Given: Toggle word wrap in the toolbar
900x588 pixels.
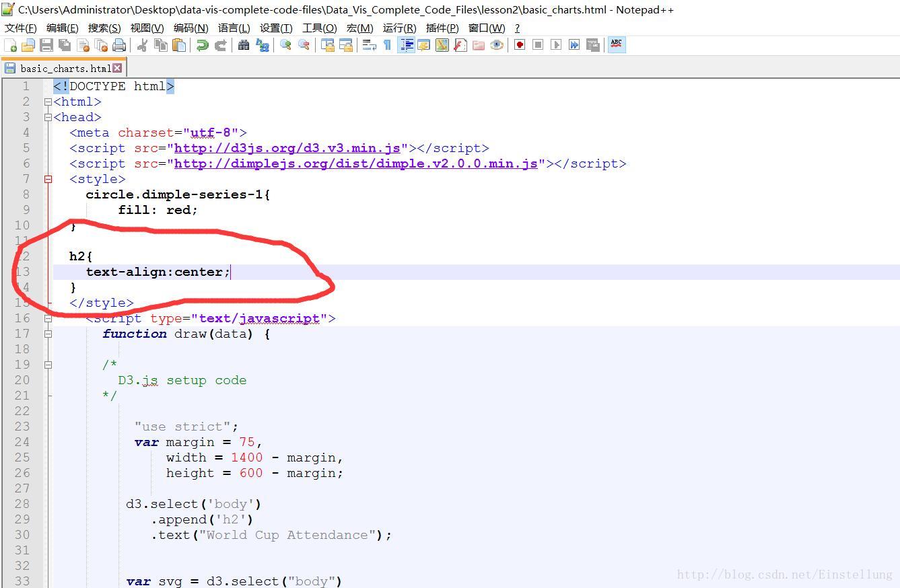Looking at the screenshot, I should point(369,45).
